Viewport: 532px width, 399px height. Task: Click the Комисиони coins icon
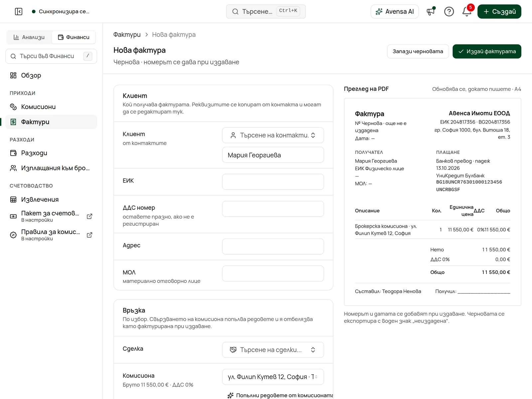point(13,107)
